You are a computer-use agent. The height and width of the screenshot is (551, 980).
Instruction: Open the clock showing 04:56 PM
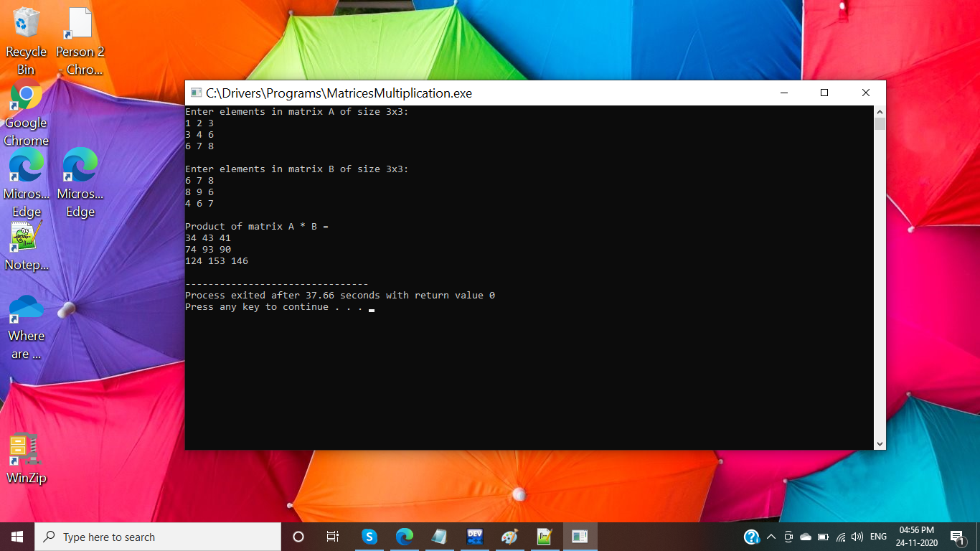pos(916,537)
